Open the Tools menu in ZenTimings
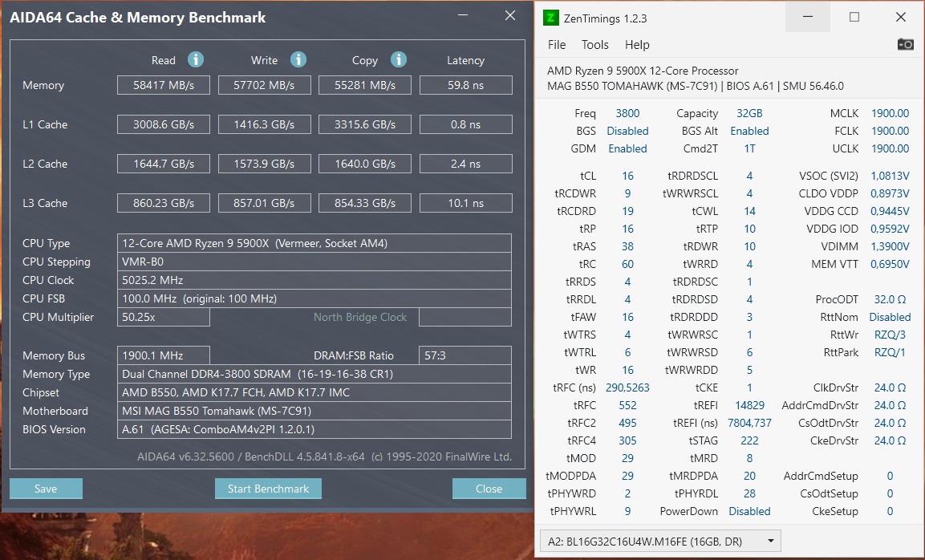Viewport: 925px width, 560px height. click(594, 45)
